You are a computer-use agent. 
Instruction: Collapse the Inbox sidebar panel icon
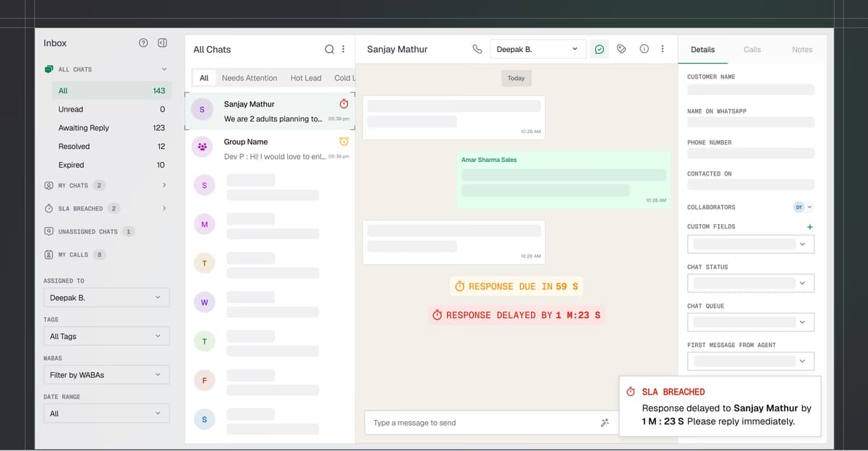pos(163,43)
